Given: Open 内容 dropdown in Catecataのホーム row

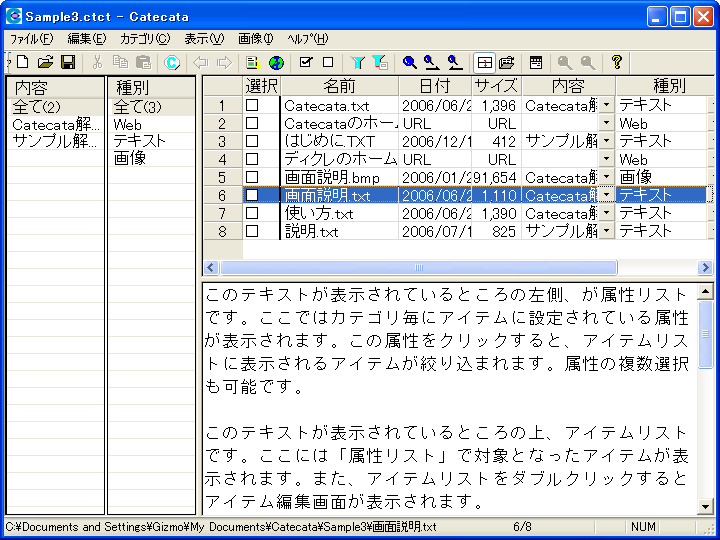Looking at the screenshot, I should pos(607,123).
